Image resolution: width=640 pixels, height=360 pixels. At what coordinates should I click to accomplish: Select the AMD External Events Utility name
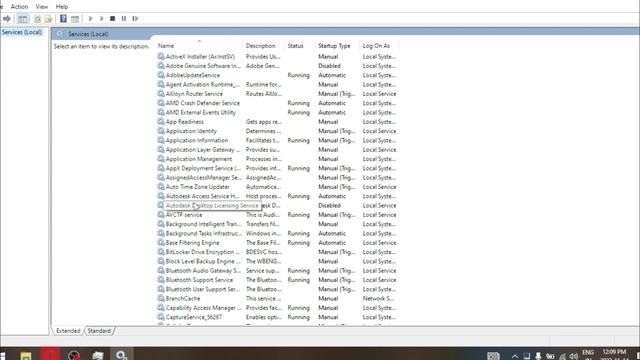point(201,112)
